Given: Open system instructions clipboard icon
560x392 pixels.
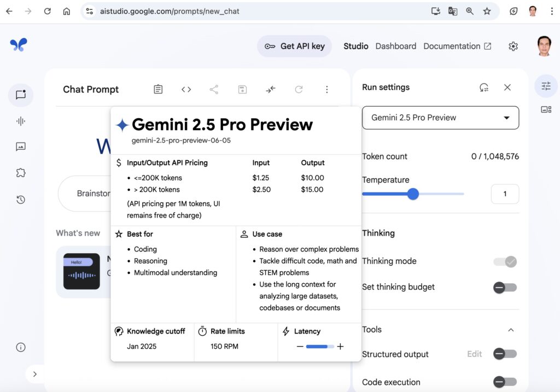Looking at the screenshot, I should click(x=158, y=89).
